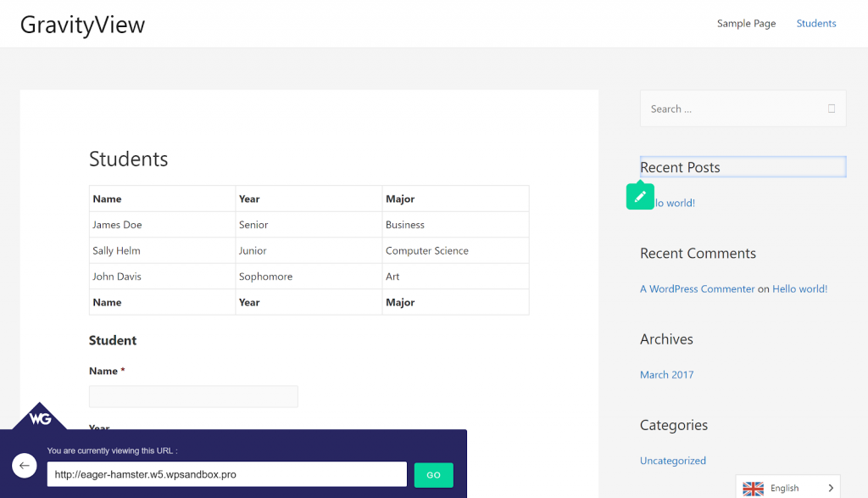The height and width of the screenshot is (498, 868).
Task: Open Hello world! link in Recent Comments
Action: pos(799,288)
